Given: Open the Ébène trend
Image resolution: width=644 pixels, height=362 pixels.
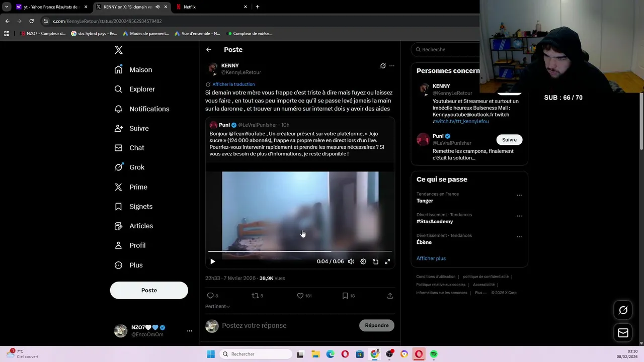Looking at the screenshot, I should 424,242.
